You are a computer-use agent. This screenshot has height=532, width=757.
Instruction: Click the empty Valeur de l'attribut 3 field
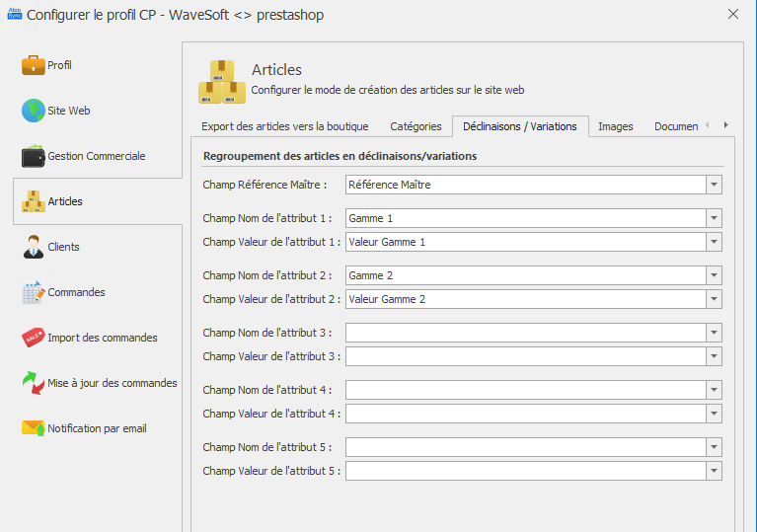click(x=526, y=356)
